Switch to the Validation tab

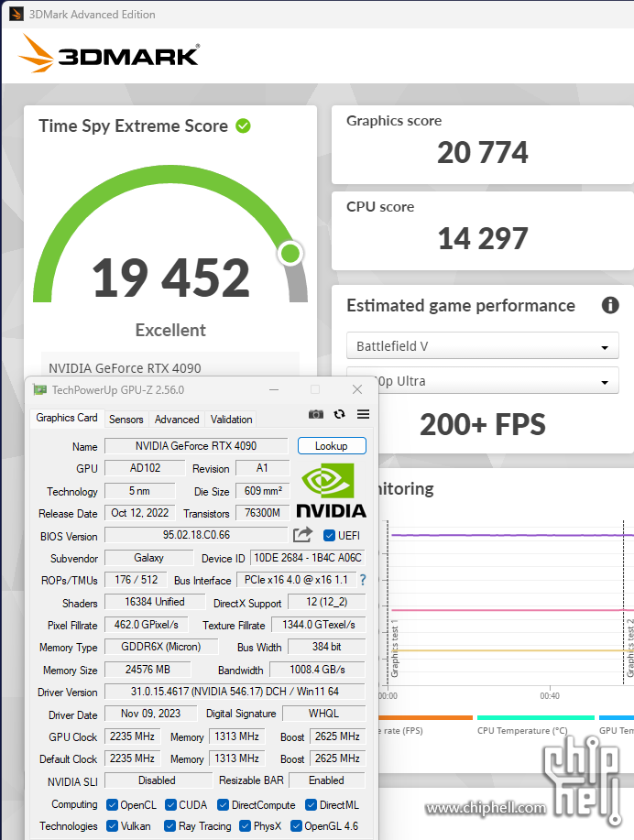(x=231, y=419)
